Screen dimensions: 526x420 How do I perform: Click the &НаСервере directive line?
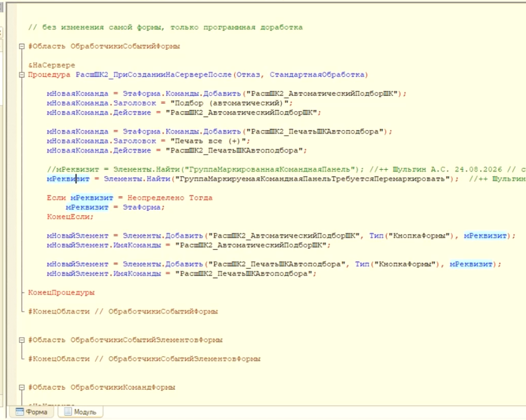[x=51, y=65]
